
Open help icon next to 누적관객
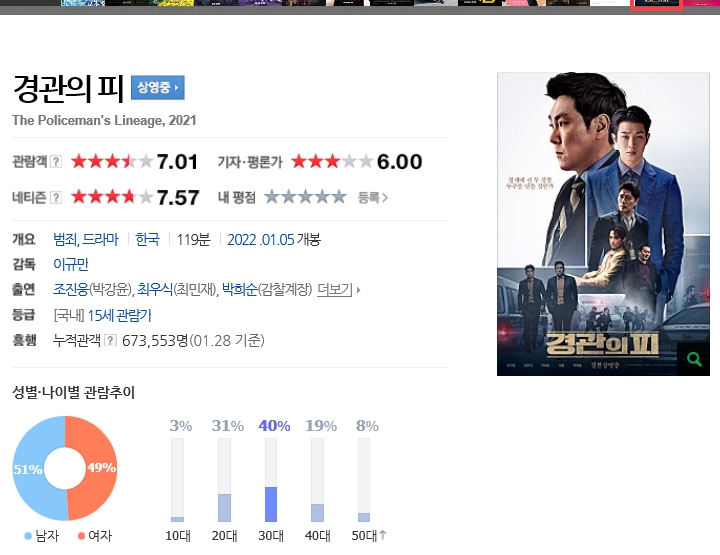[x=110, y=340]
